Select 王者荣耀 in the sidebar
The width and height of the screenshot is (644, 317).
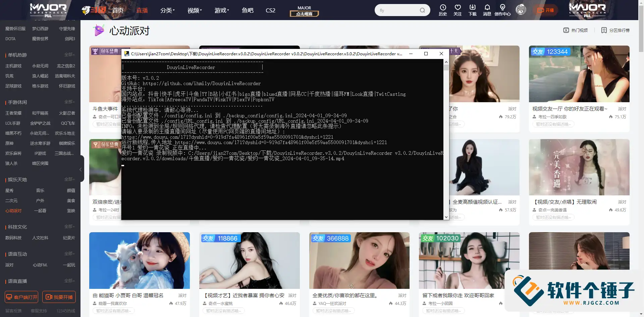pos(13,113)
